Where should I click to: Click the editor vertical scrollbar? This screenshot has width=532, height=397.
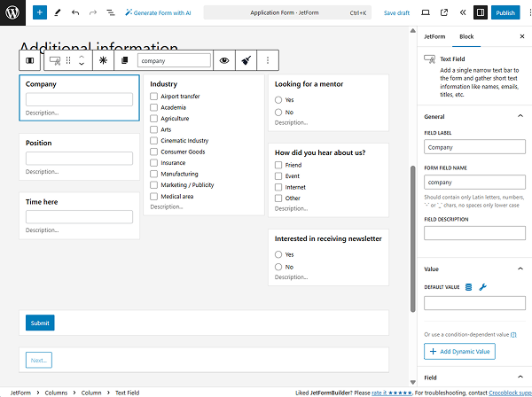click(x=413, y=239)
